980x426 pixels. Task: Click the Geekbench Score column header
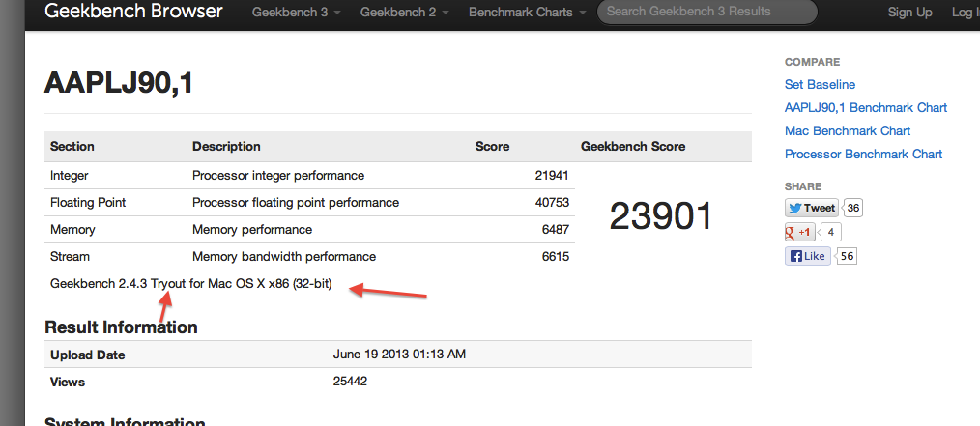pyautogui.click(x=633, y=146)
